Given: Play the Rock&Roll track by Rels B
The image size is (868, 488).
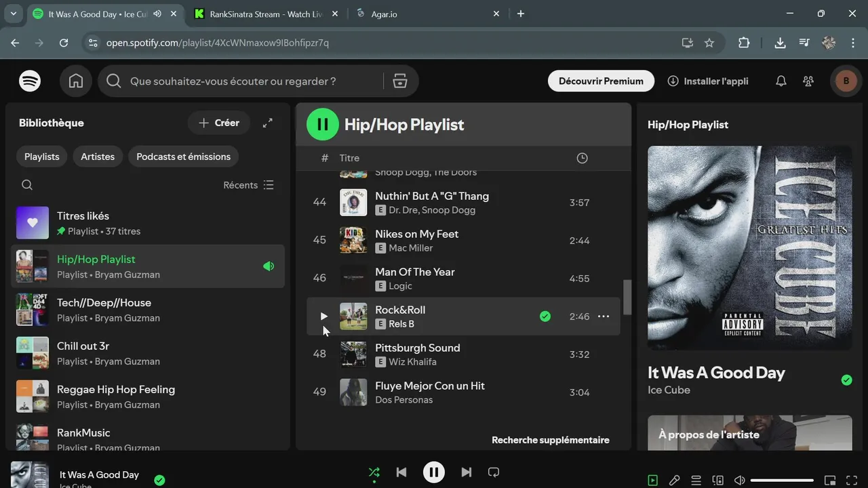Looking at the screenshot, I should pos(323,317).
